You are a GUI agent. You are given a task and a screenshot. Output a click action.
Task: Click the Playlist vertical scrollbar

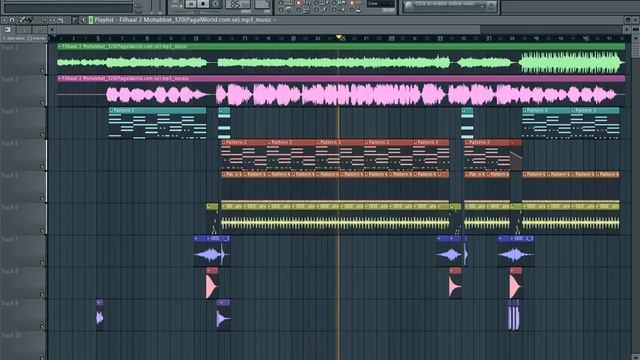click(x=636, y=196)
